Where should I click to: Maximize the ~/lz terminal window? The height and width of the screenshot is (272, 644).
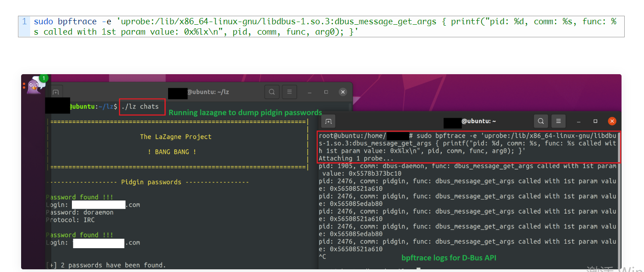[326, 92]
